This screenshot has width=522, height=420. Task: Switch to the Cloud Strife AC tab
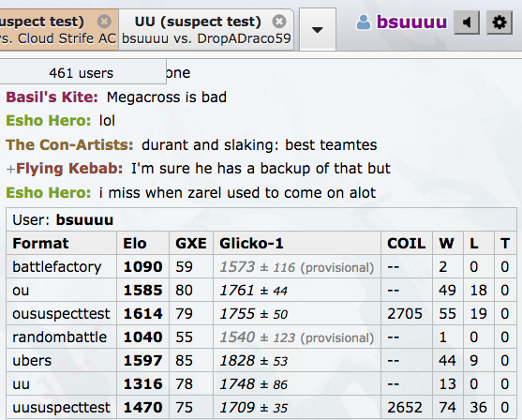click(59, 30)
